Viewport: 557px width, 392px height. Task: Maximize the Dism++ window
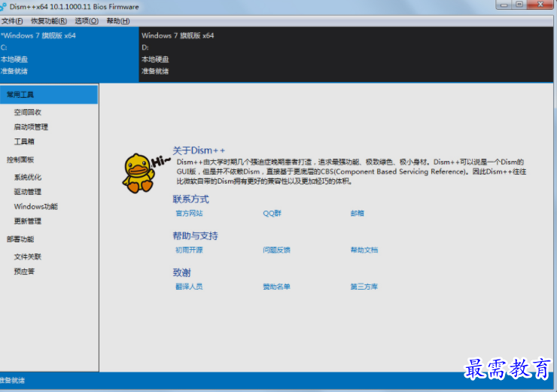pyautogui.click(x=519, y=5)
